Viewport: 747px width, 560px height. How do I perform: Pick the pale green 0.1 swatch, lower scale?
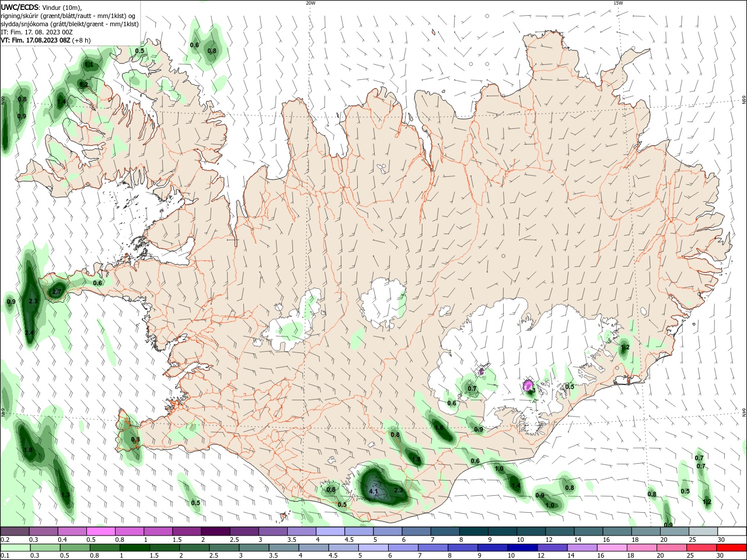pos(15,548)
